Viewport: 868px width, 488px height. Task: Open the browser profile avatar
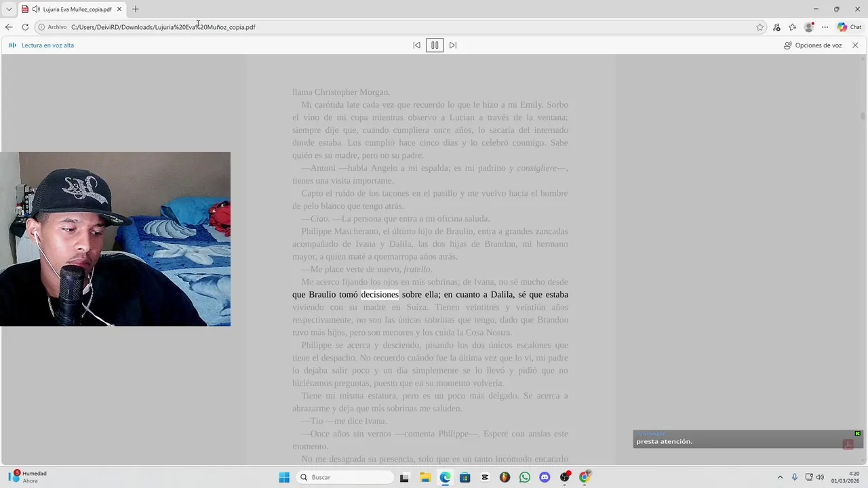point(808,27)
